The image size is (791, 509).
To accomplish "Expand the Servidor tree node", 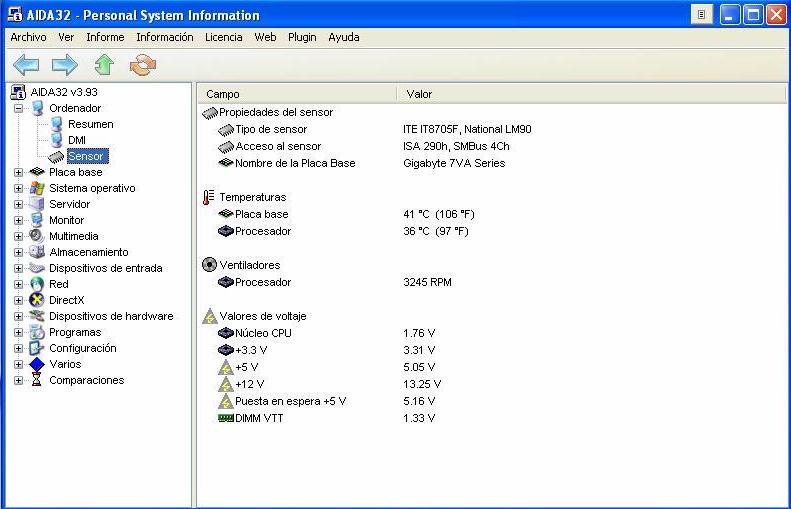I will [x=19, y=204].
